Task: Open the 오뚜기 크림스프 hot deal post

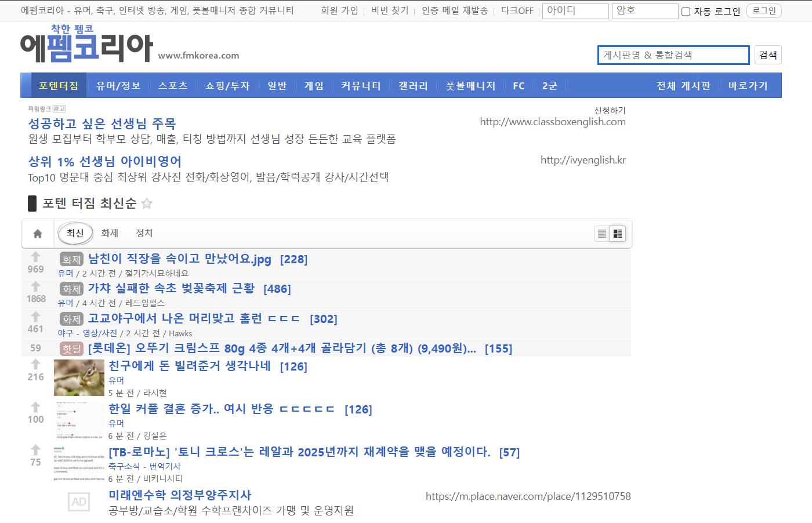Action: click(282, 348)
